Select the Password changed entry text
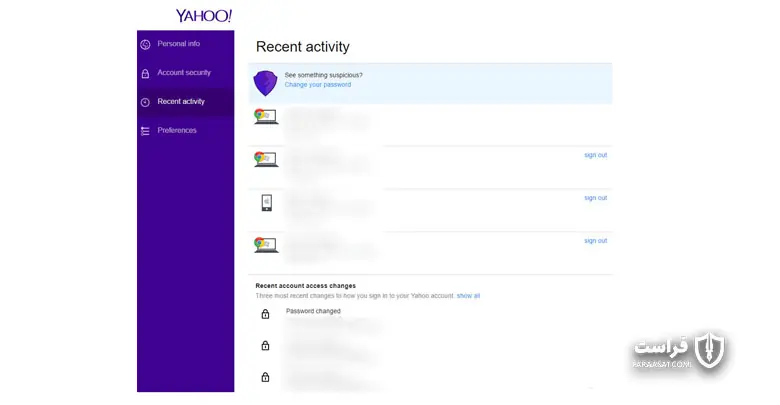Image resolution: width=780 pixels, height=405 pixels. [313, 311]
